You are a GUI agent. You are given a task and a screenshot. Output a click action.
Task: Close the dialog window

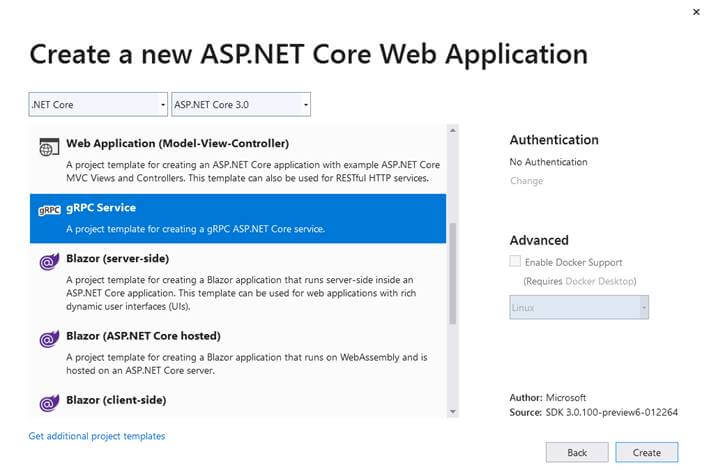click(695, 11)
